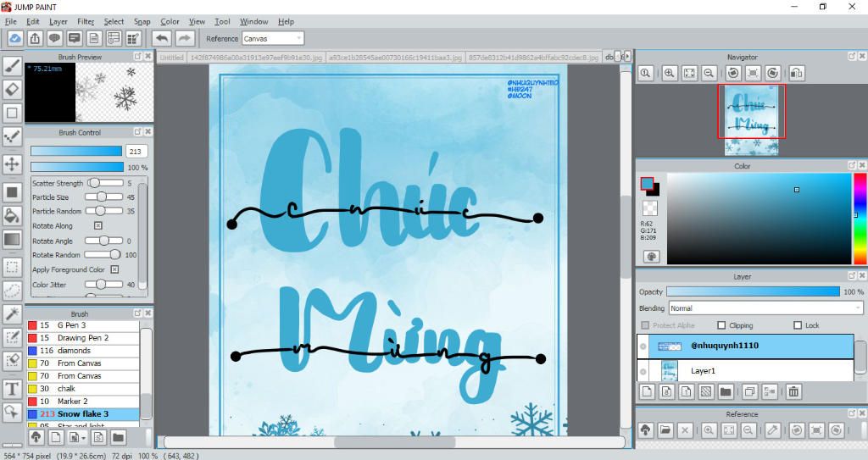868x460 pixels.
Task: Adjust the Particle Size slider
Action: point(104,197)
